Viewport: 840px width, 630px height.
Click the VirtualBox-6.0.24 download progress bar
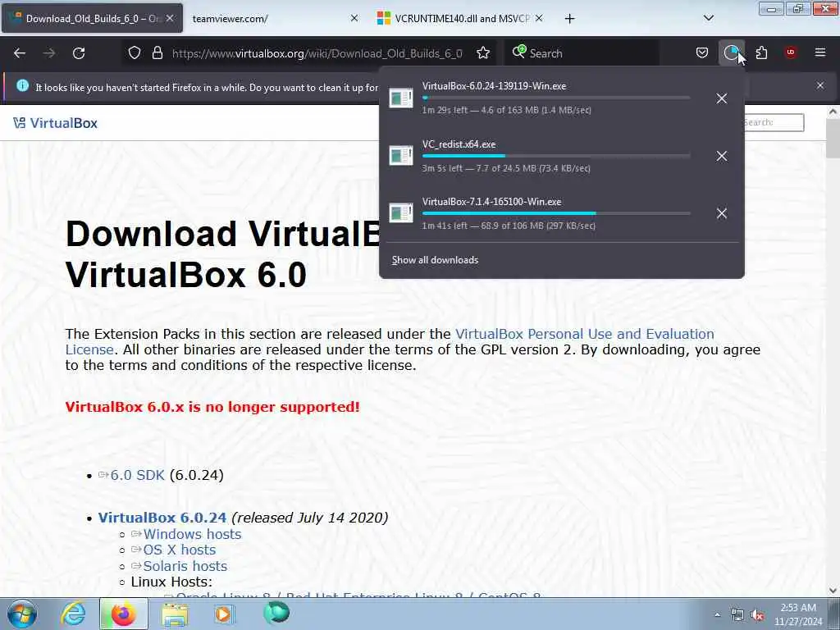(556, 98)
